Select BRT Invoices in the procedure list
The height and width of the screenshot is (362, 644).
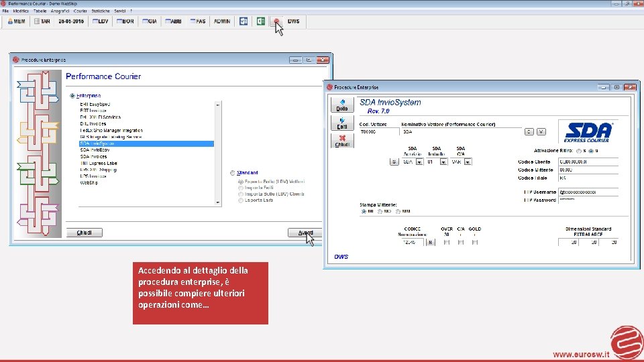click(93, 111)
